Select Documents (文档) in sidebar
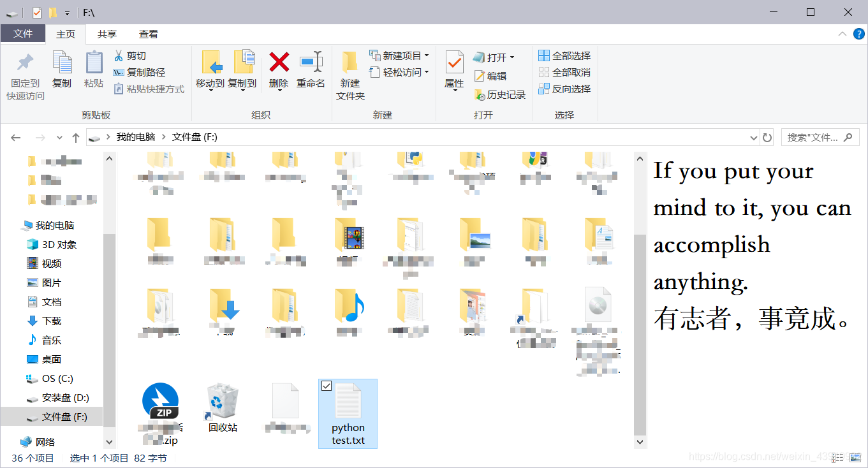 click(45, 302)
